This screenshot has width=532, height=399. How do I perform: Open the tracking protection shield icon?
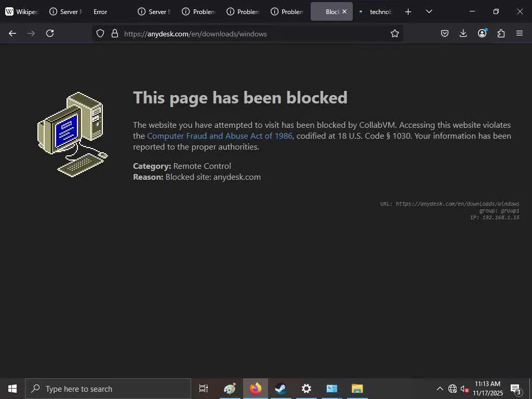tap(100, 33)
